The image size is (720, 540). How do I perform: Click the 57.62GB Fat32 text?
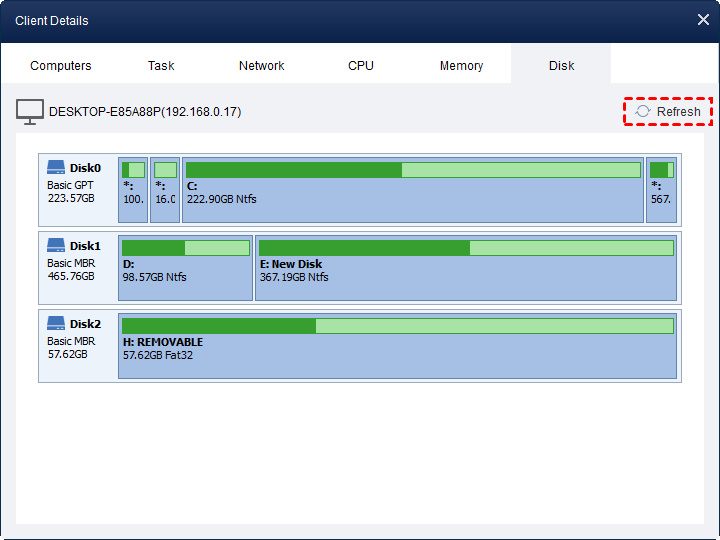(x=158, y=355)
